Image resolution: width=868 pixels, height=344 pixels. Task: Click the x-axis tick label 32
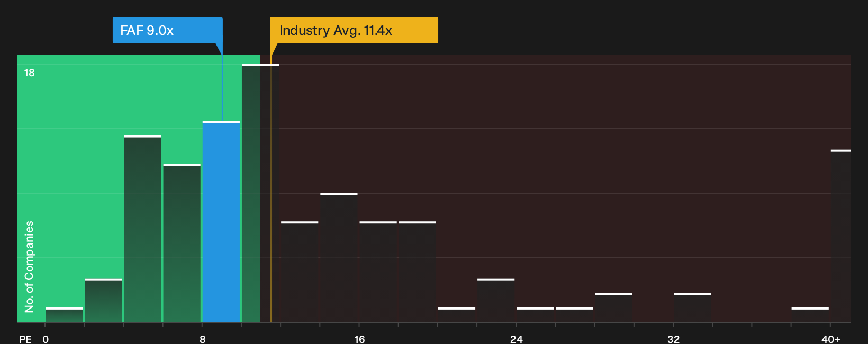673,339
